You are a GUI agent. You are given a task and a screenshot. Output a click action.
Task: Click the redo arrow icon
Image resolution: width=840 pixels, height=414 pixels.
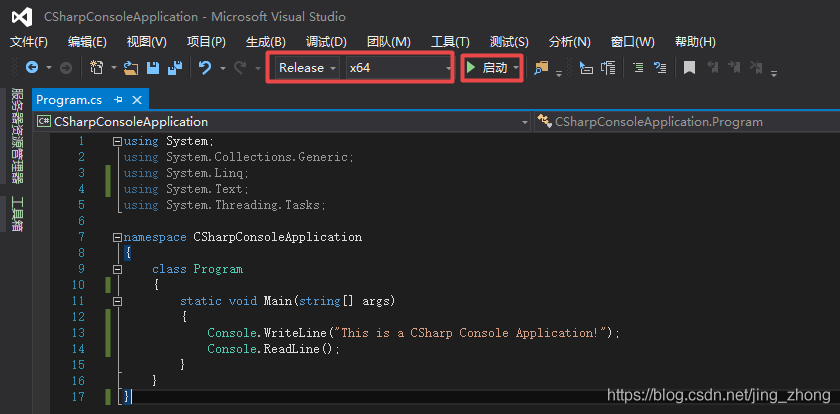pyautogui.click(x=240, y=68)
